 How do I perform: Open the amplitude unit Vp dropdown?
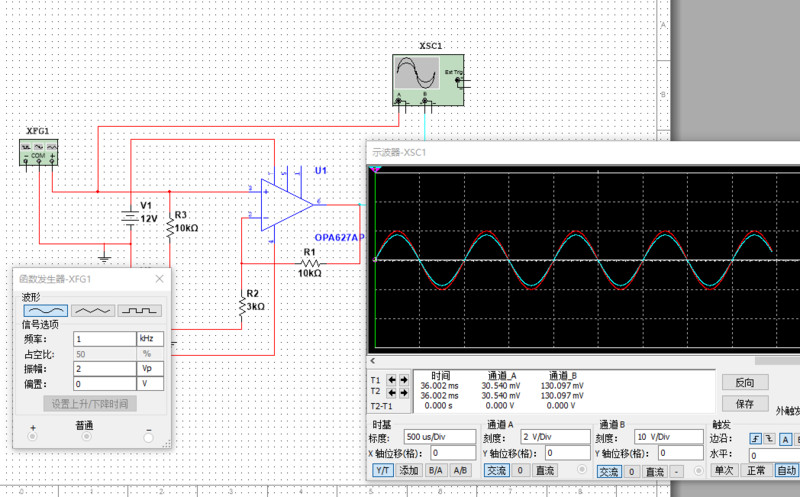(x=149, y=368)
